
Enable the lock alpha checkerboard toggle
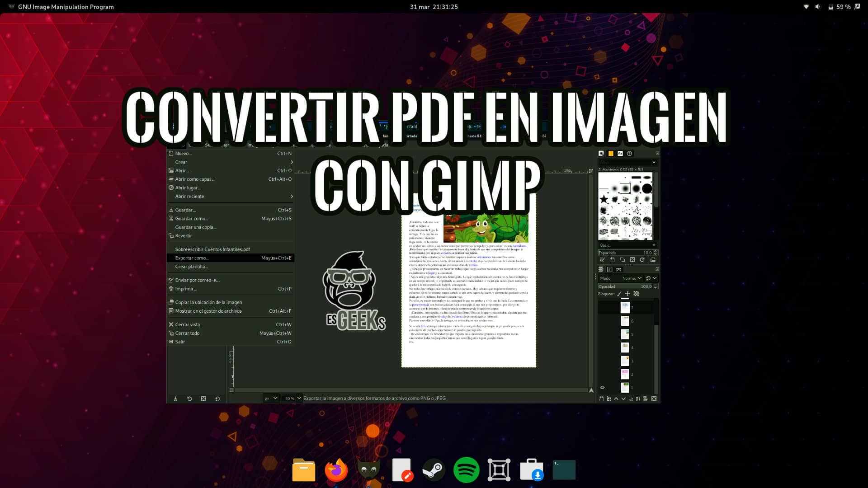pyautogui.click(x=636, y=294)
